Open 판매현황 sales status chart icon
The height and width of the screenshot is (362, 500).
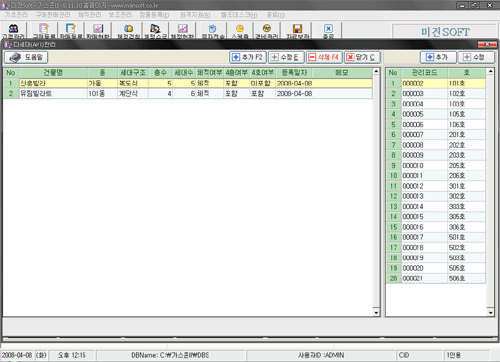[98, 31]
